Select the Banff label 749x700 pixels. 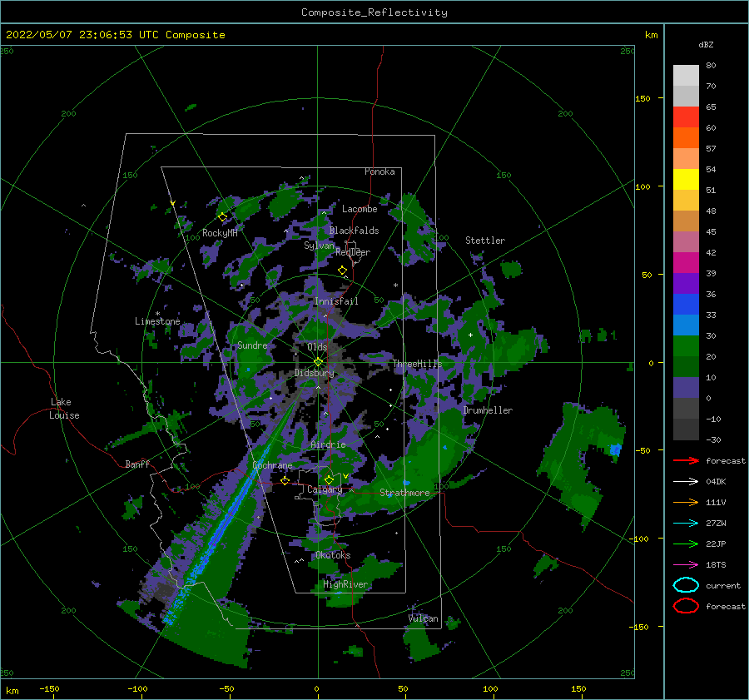click(x=137, y=464)
